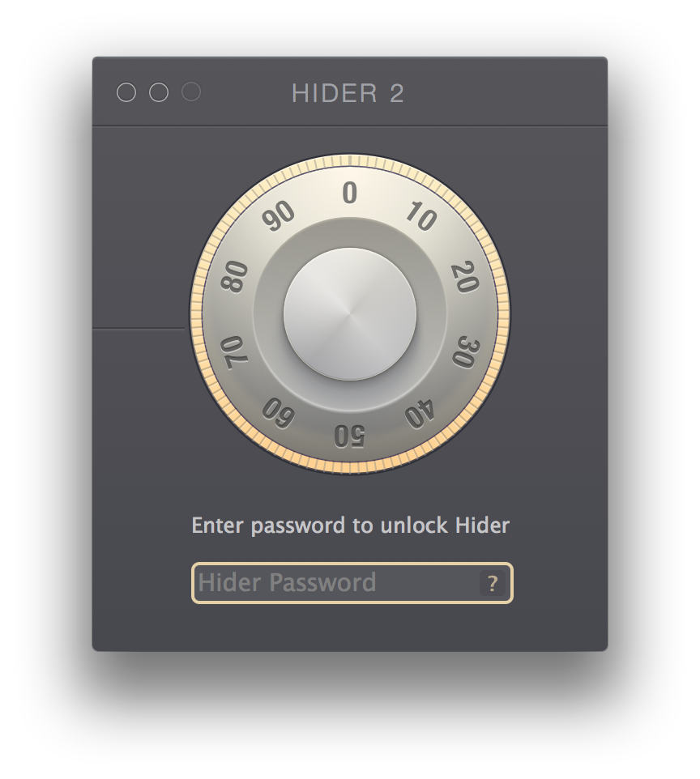Click the 50 mark on the dial

[x=349, y=436]
